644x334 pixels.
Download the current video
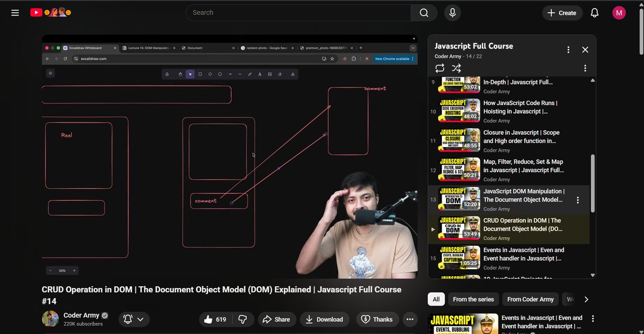[325, 319]
